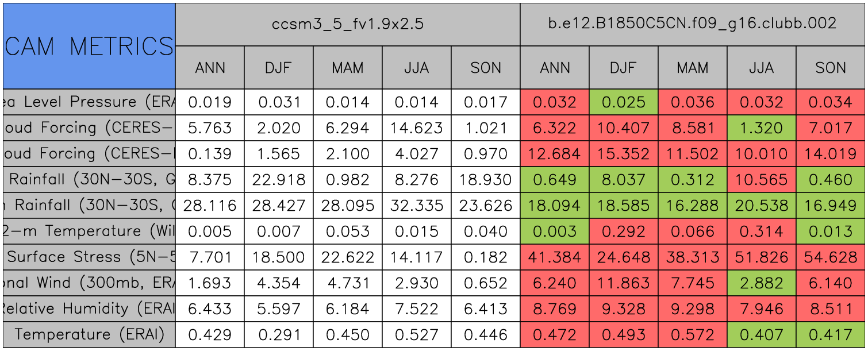Click the Relative Humidity row label
The height and width of the screenshot is (351, 868).
pos(89,308)
